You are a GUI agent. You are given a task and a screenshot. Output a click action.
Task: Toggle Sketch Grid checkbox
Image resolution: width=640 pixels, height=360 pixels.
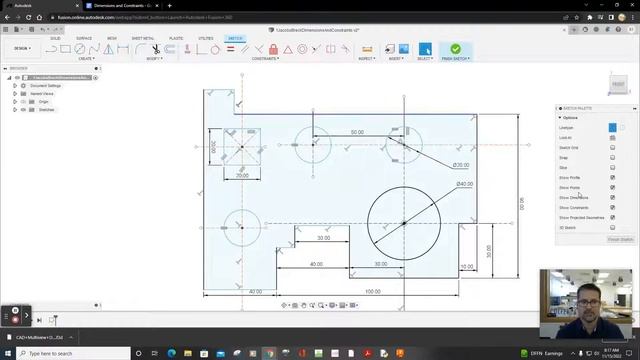pyautogui.click(x=612, y=147)
